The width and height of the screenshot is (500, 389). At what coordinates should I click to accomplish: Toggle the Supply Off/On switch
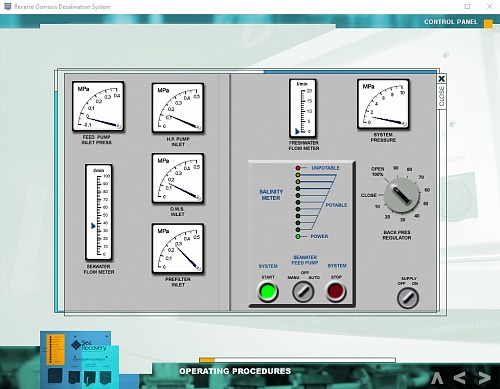click(x=408, y=298)
